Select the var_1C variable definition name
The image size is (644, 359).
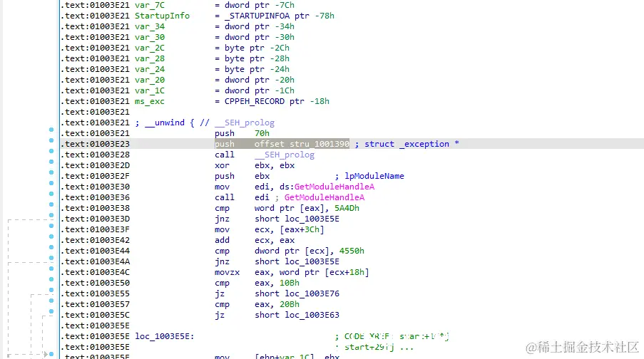point(150,90)
